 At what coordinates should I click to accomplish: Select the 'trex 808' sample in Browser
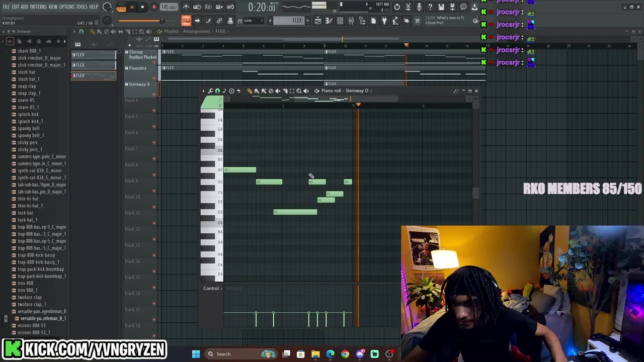25,283
